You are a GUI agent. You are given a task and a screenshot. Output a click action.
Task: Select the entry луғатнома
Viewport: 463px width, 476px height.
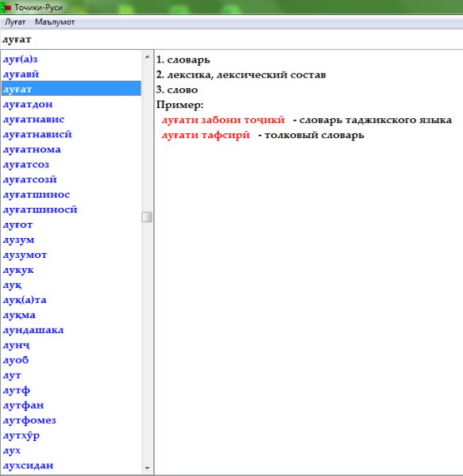click(32, 149)
